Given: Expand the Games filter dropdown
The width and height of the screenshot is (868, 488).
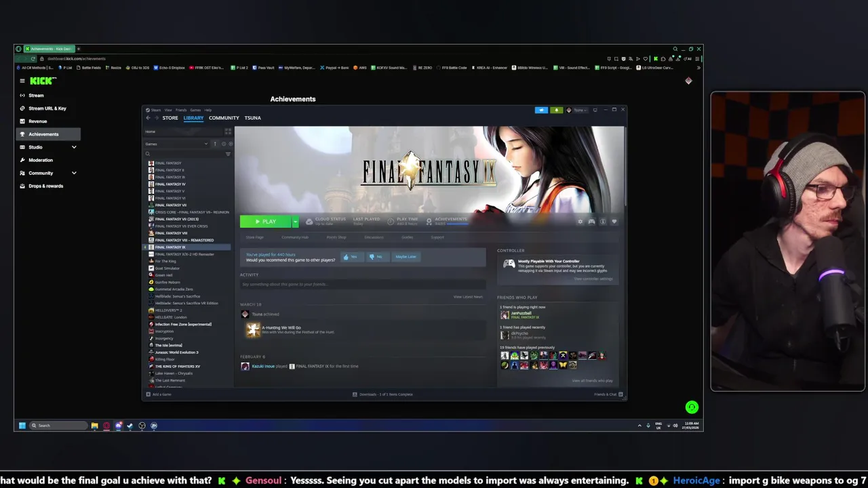Looking at the screenshot, I should click(x=176, y=144).
